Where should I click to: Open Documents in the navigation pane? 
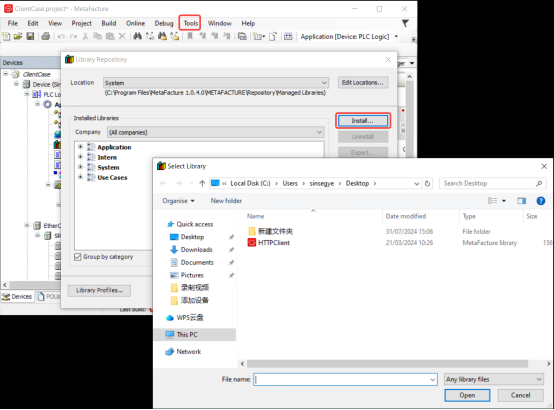coord(197,262)
